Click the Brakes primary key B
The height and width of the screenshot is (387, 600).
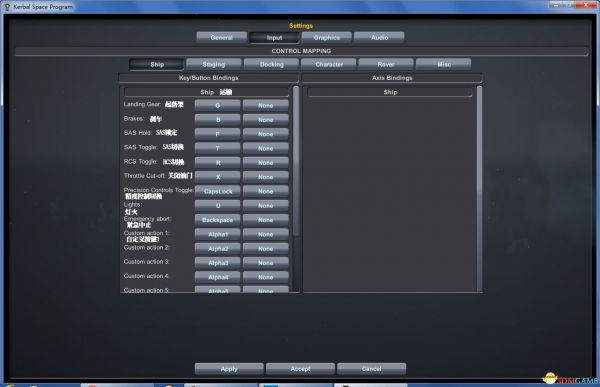coord(218,120)
